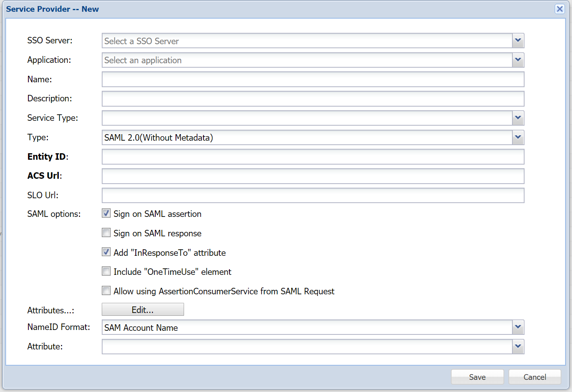Viewport: 572px width, 392px height.
Task: Check Include "OneTimeUse" element
Action: coord(106,271)
